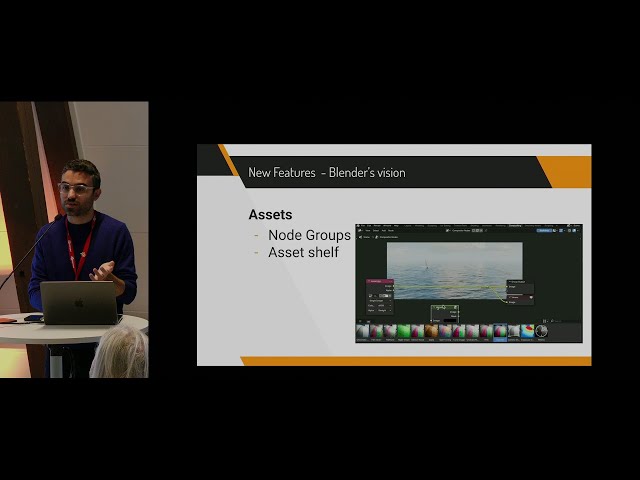The image size is (640, 480).
Task: Pick the dark circular last asset thumbnail
Action: [x=542, y=331]
